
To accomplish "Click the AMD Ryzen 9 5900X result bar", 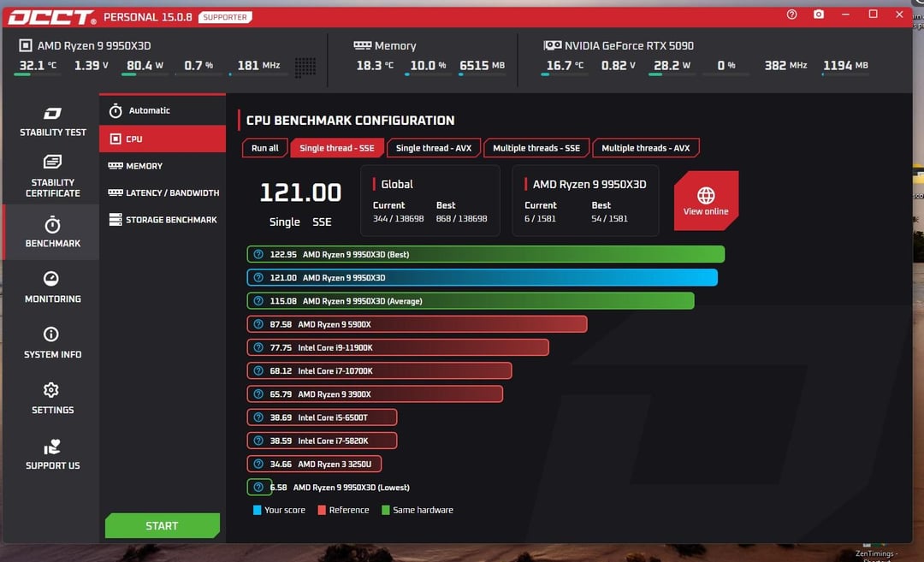I will click(417, 324).
